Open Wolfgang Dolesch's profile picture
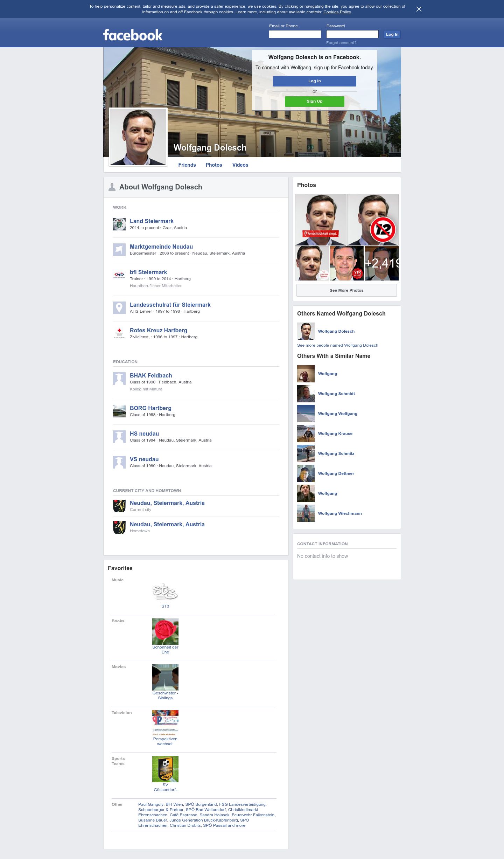504x859 pixels. [x=138, y=137]
